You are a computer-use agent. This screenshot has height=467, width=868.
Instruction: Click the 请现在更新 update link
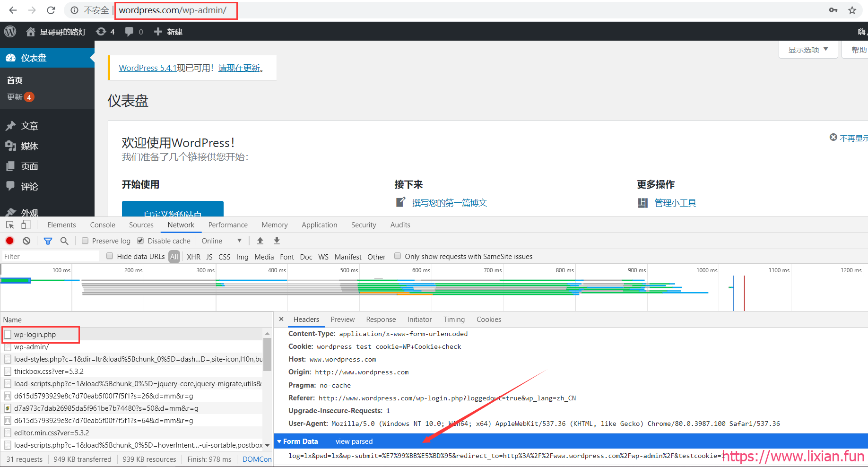[239, 68]
